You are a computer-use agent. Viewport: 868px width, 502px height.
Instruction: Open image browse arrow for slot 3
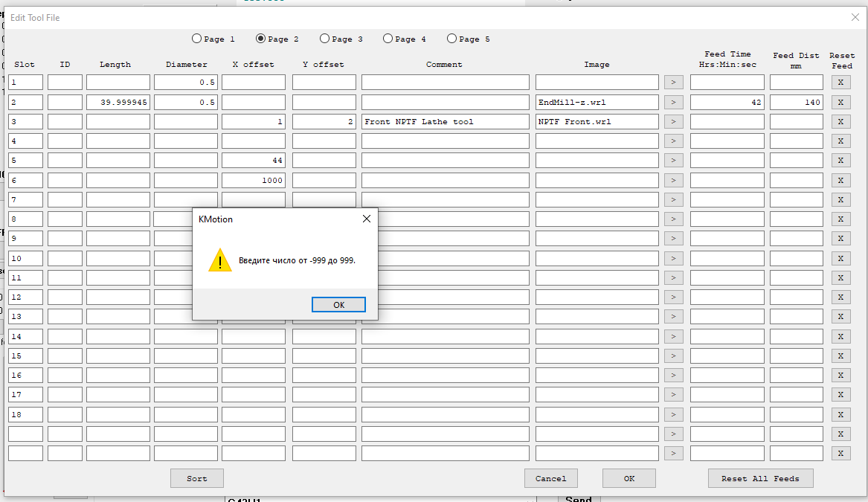673,121
